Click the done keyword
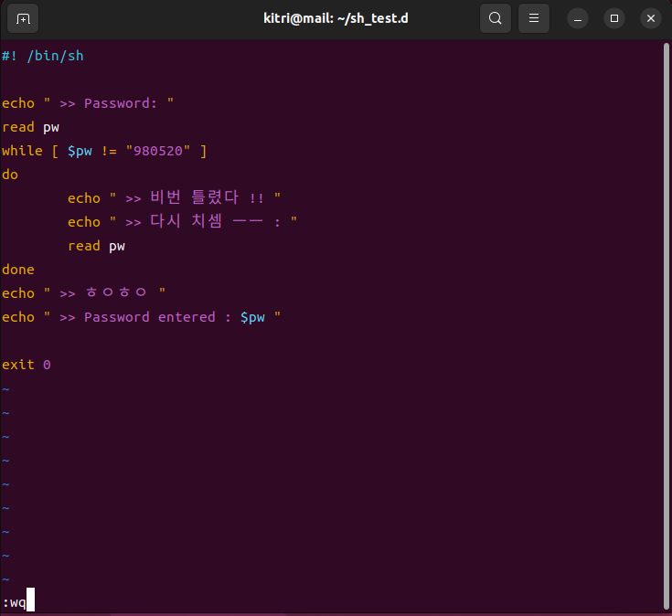The image size is (672, 616). [x=18, y=270]
